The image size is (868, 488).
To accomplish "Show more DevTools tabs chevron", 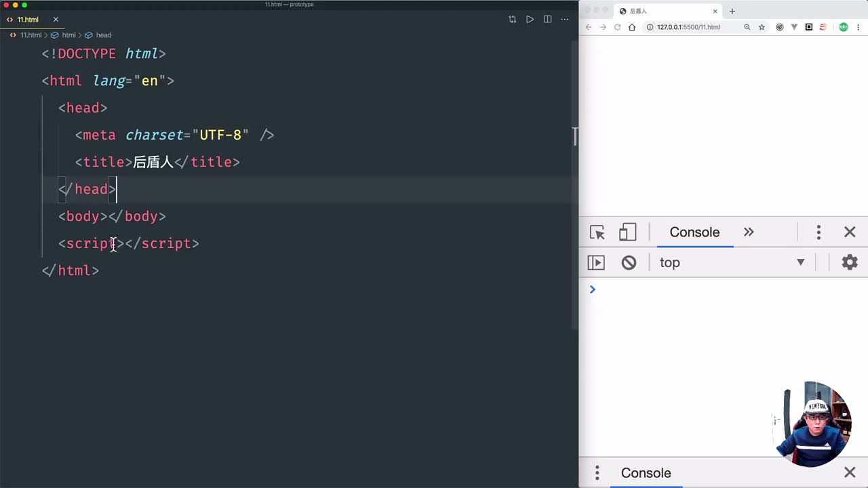I will coord(749,232).
